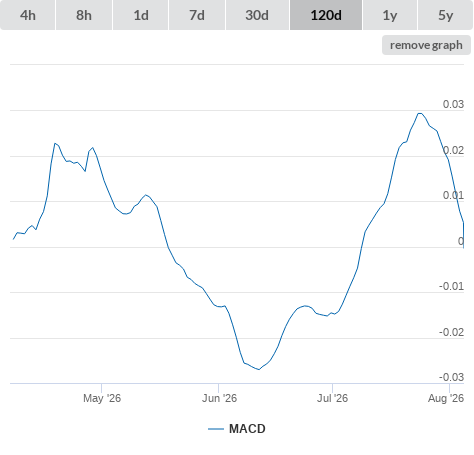Open the 1y time range view
Viewport: 474px width, 455px height.
coord(390,15)
